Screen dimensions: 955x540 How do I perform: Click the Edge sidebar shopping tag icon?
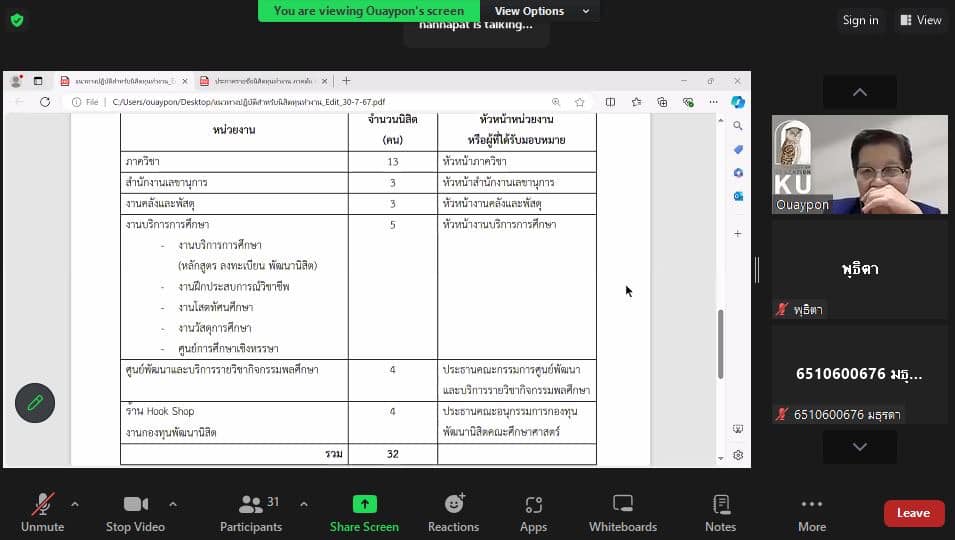coord(738,149)
